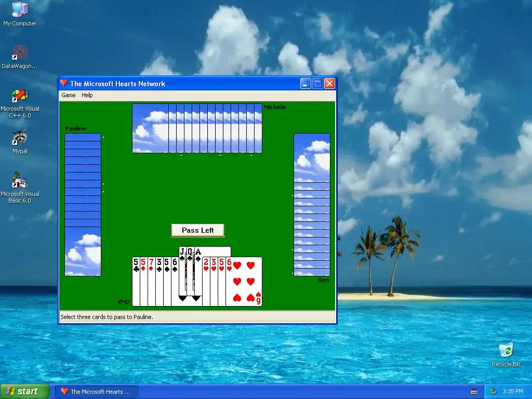532x399 pixels.
Task: Select Microsoft Visual C++ 6.0 desktop icon
Action: tap(20, 103)
